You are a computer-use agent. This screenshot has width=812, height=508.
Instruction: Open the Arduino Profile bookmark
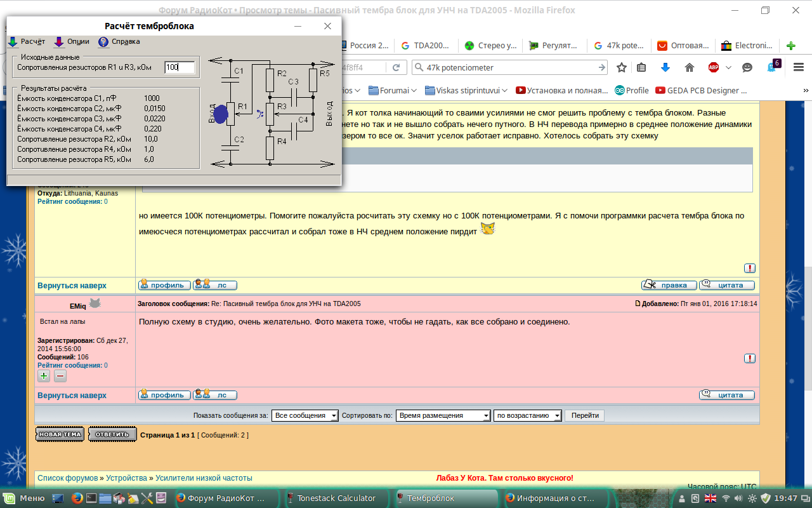[631, 90]
